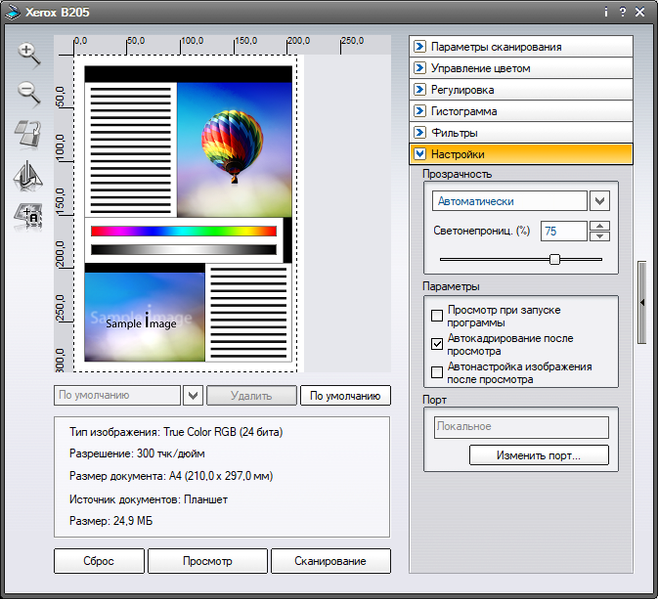This screenshot has width=658, height=599.
Task: Open the 'По умолчанию' preset dropdown arrow
Action: click(194, 395)
